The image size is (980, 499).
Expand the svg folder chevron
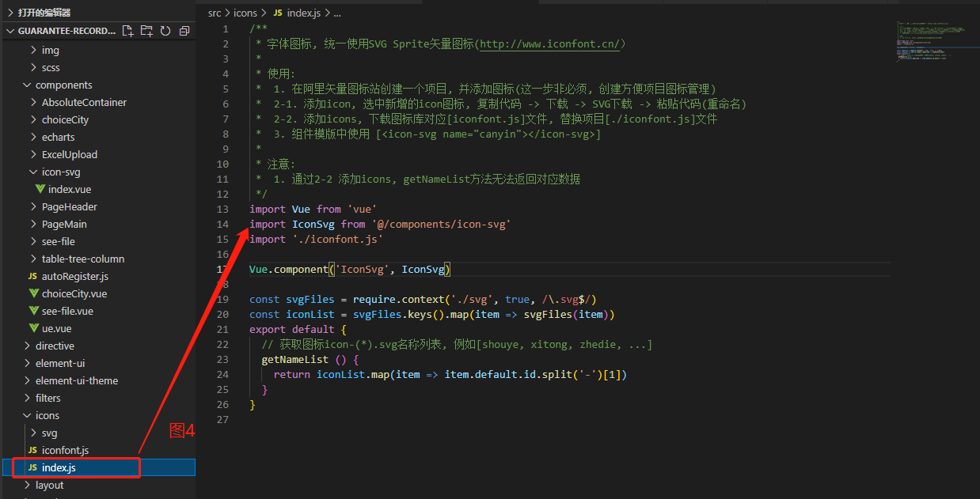pyautogui.click(x=33, y=433)
